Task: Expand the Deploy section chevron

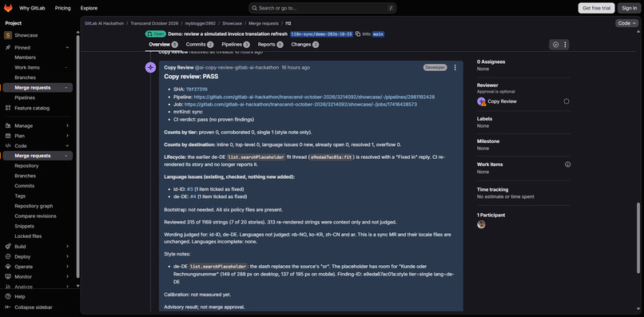Action: tap(67, 256)
